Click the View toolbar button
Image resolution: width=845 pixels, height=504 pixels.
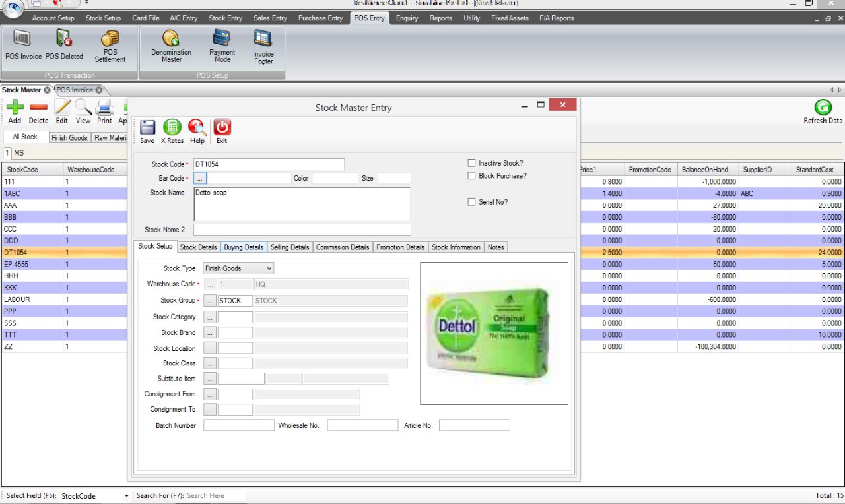click(83, 111)
